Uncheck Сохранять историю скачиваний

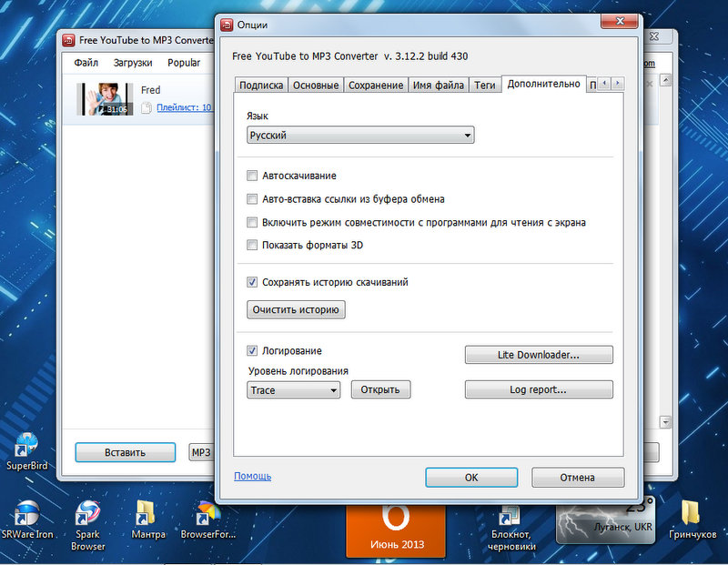point(252,282)
